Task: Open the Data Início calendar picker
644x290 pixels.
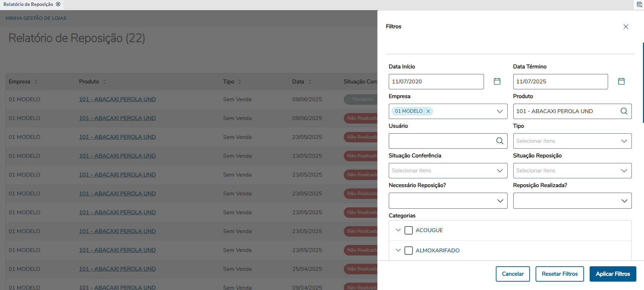Action: click(497, 81)
